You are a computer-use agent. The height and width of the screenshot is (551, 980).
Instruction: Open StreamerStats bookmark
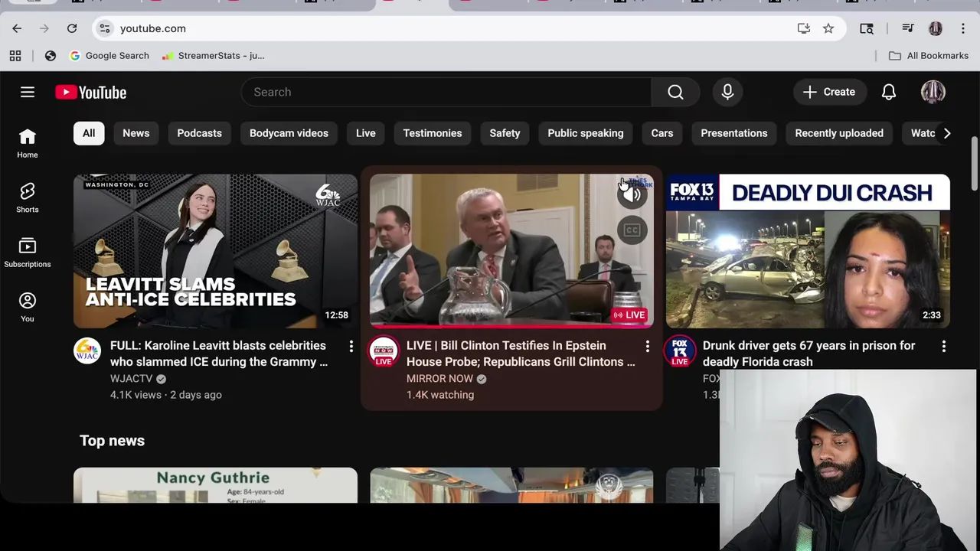click(x=213, y=55)
